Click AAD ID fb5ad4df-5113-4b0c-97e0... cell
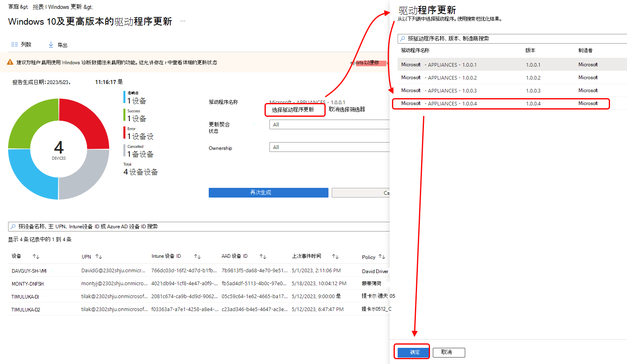This screenshot has width=627, height=364. [254, 284]
